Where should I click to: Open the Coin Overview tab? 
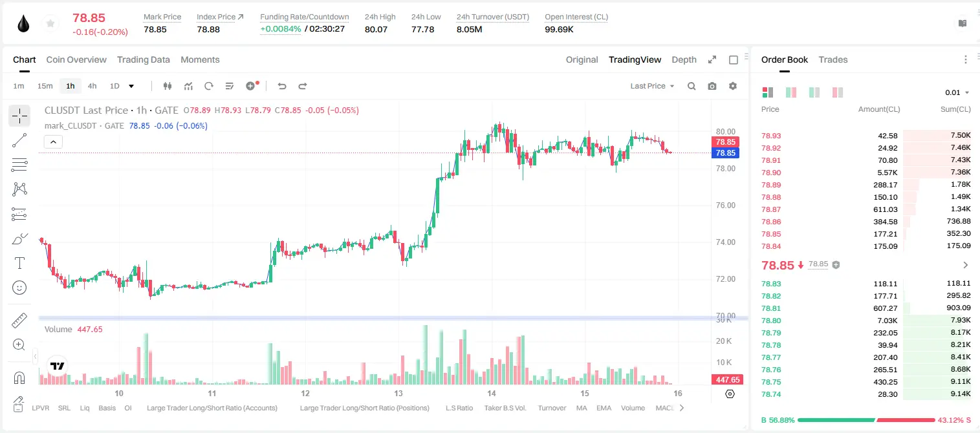click(76, 59)
